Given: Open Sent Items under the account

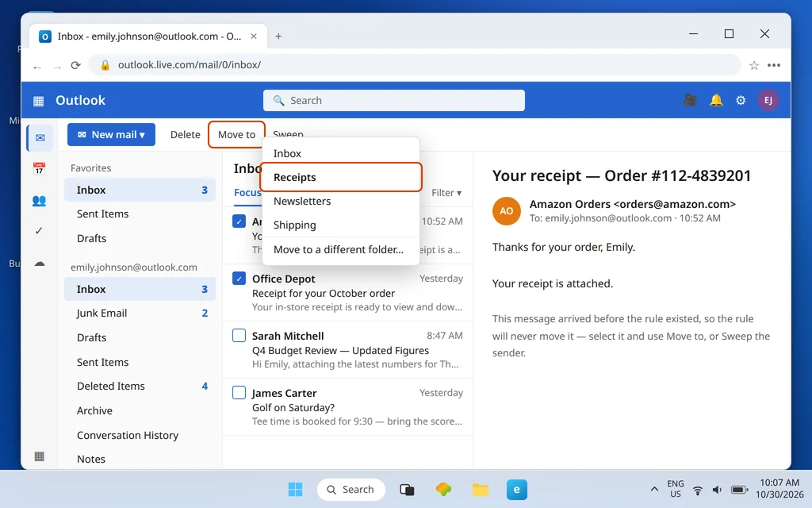Looking at the screenshot, I should point(140,362).
